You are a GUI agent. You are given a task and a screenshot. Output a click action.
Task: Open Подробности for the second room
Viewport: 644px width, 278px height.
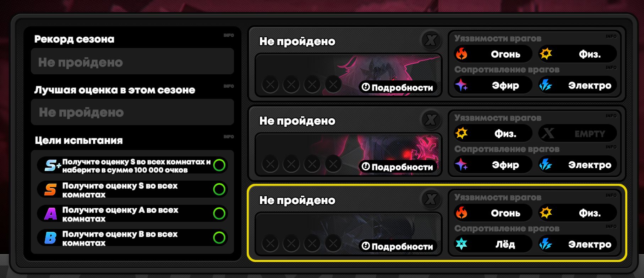click(398, 166)
